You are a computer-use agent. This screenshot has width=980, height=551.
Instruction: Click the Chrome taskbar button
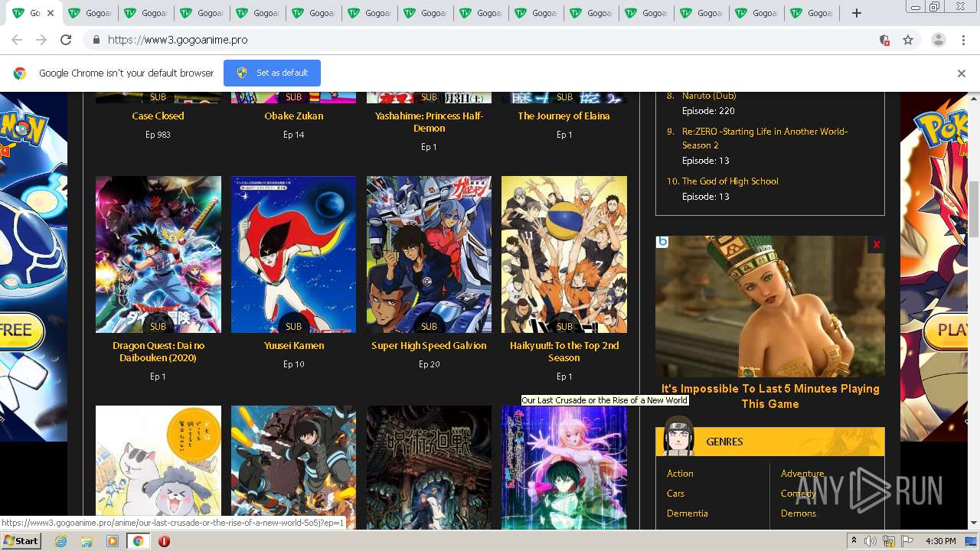click(138, 541)
